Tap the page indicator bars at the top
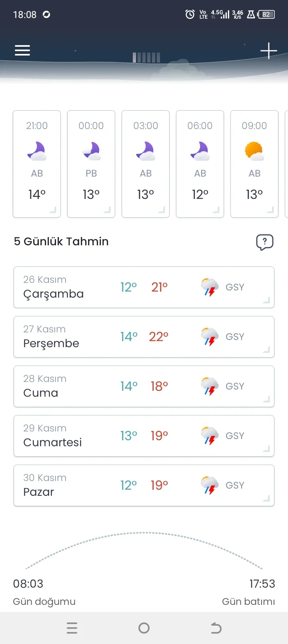Screen dimensions: 288x644 point(146,58)
